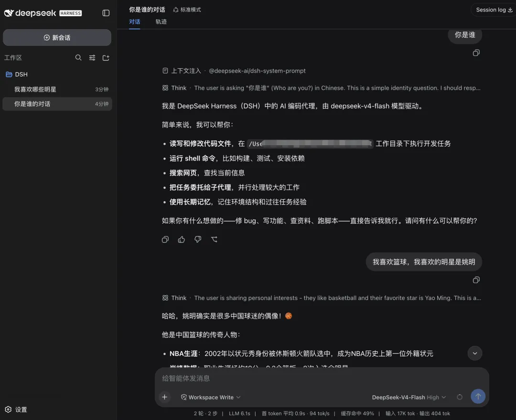The image size is (516, 420).
Task: Start a new chat with 新会话
Action: (x=57, y=38)
